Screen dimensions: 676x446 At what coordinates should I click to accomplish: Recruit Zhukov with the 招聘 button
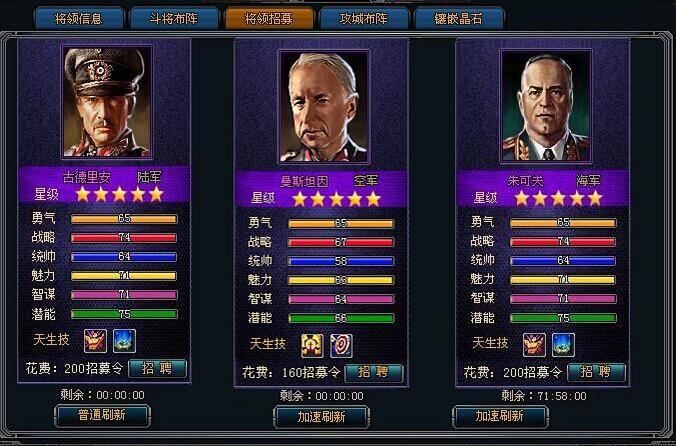coord(596,372)
